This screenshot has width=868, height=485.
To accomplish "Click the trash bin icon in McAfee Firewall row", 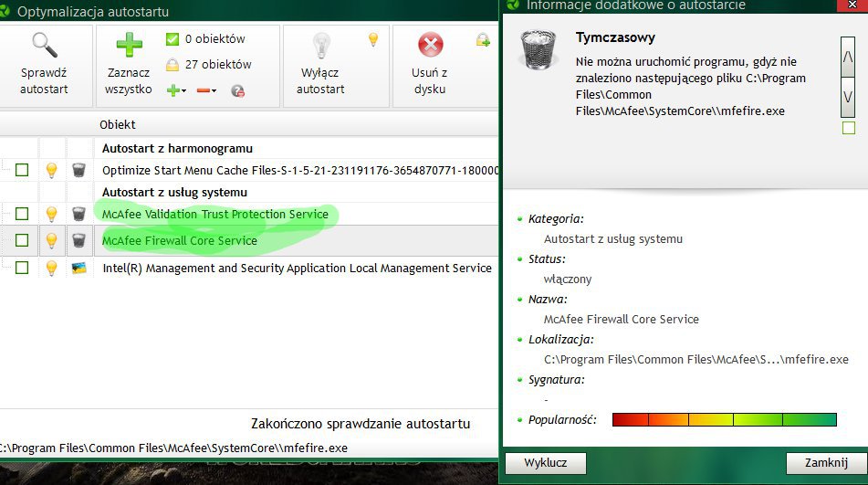I will coord(79,240).
